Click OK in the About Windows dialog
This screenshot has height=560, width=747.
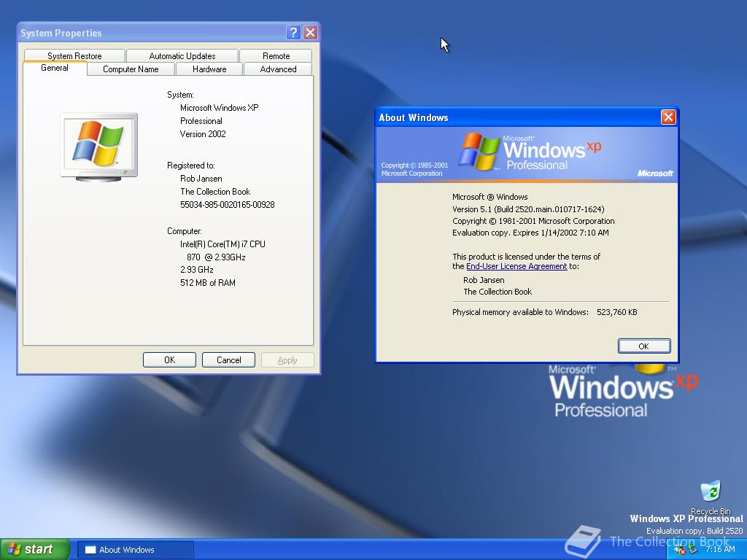tap(644, 346)
